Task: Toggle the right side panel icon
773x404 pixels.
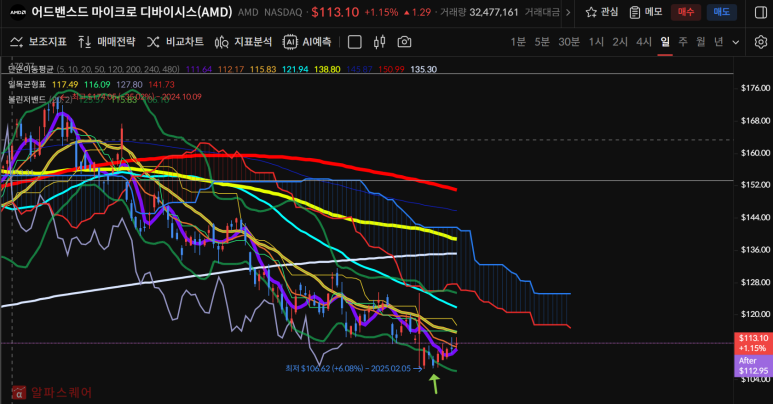Action: tap(761, 12)
